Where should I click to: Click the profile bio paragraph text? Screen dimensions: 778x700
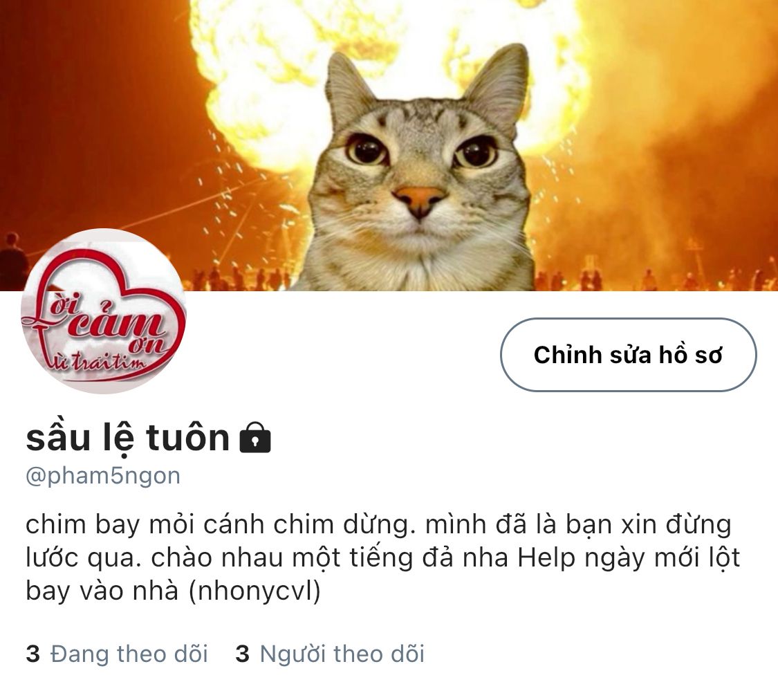[x=383, y=558]
